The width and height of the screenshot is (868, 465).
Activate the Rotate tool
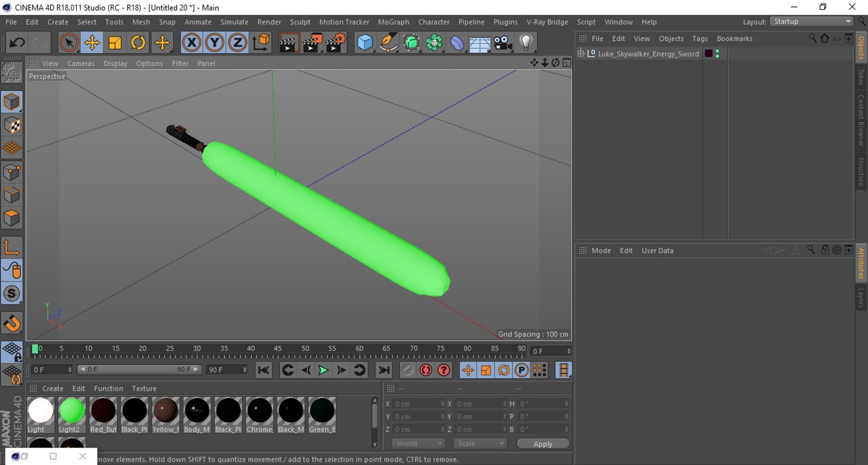(138, 43)
